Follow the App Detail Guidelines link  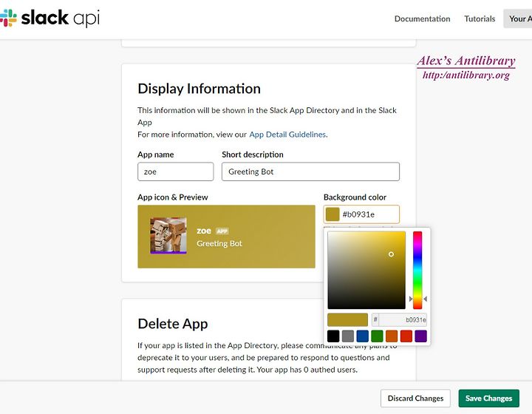[287, 135]
